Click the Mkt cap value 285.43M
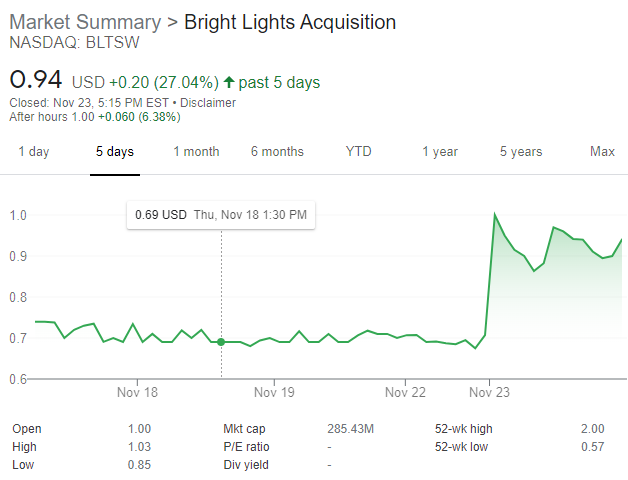The width and height of the screenshot is (628, 480). click(x=350, y=429)
